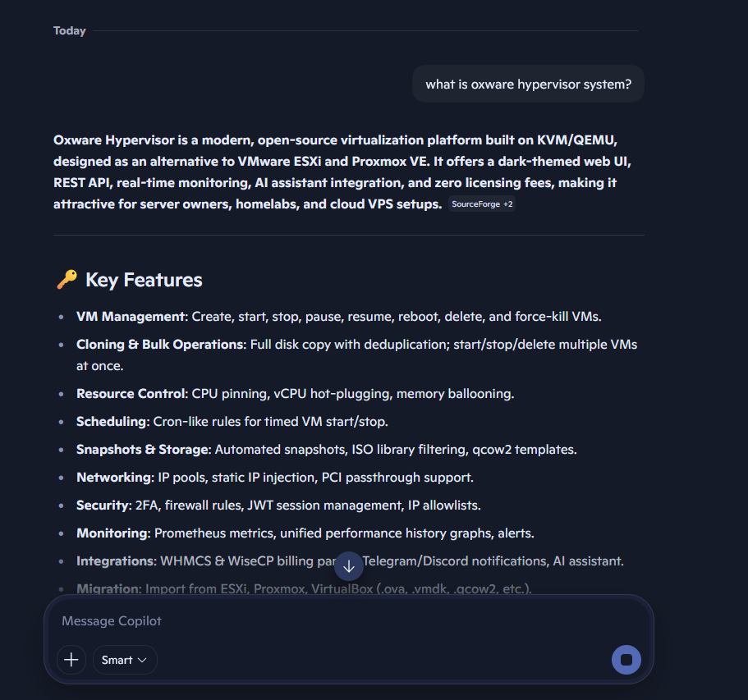
Task: Click the chevron next to Smart
Action: [x=142, y=660]
